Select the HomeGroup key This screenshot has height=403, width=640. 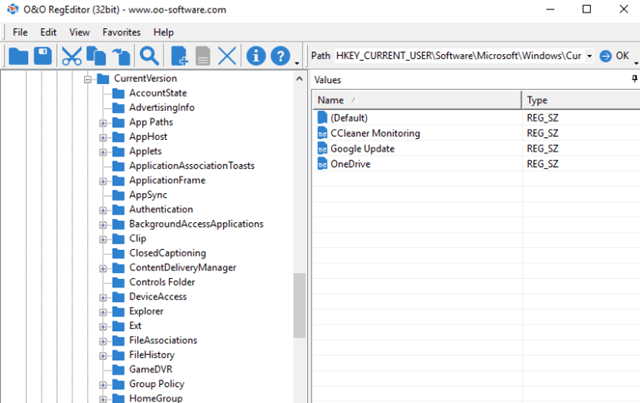click(156, 398)
